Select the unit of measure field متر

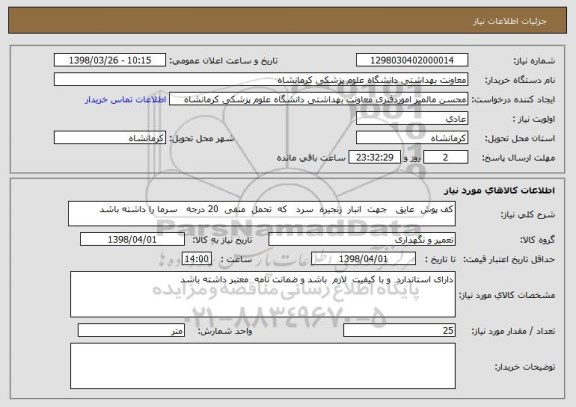point(131,331)
